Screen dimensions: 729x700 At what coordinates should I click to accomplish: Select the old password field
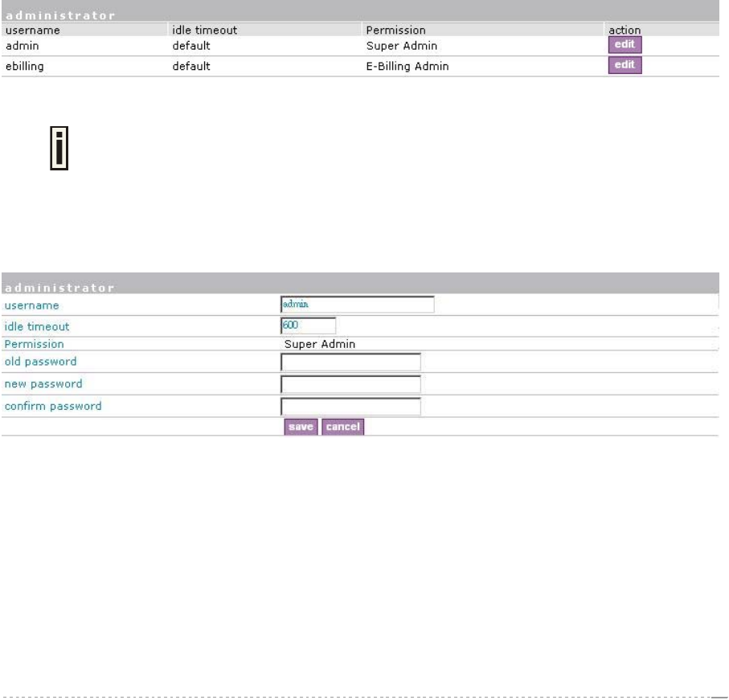click(350, 362)
